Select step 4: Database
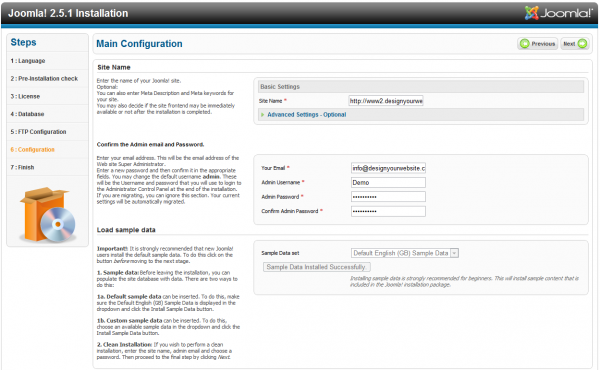 27,114
